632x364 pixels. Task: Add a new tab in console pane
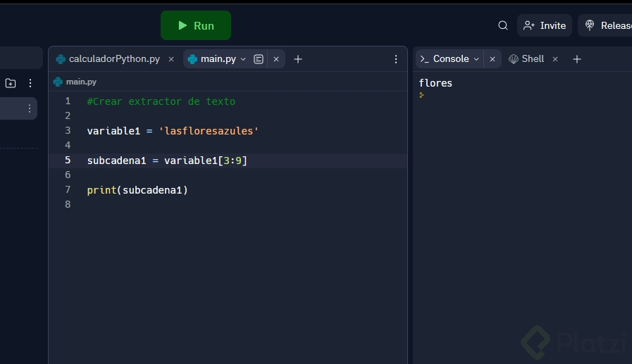[x=577, y=59]
